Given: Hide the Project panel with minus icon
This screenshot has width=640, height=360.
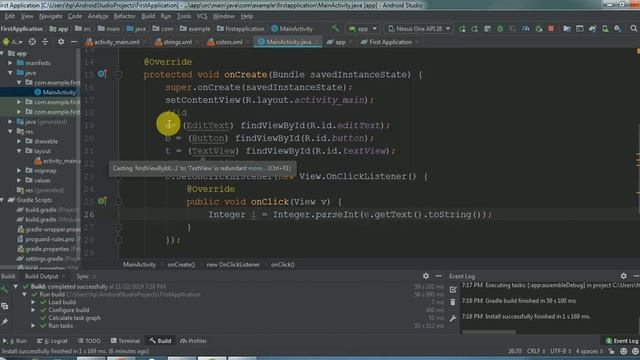Looking at the screenshot, I should [x=73, y=42].
